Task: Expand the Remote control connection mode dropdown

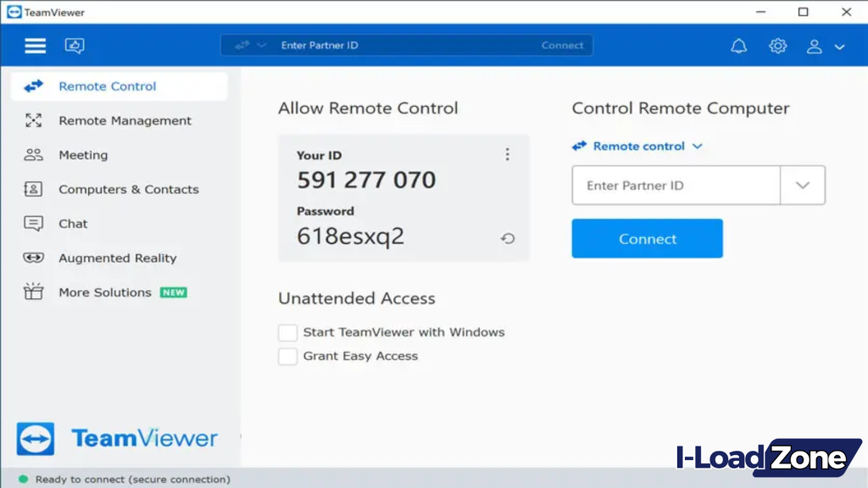Action: [x=698, y=146]
